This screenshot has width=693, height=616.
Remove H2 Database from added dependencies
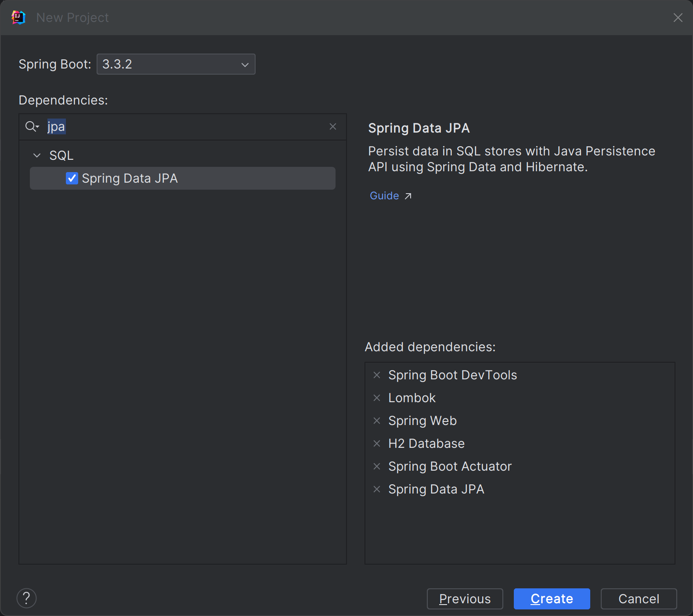pyautogui.click(x=377, y=443)
